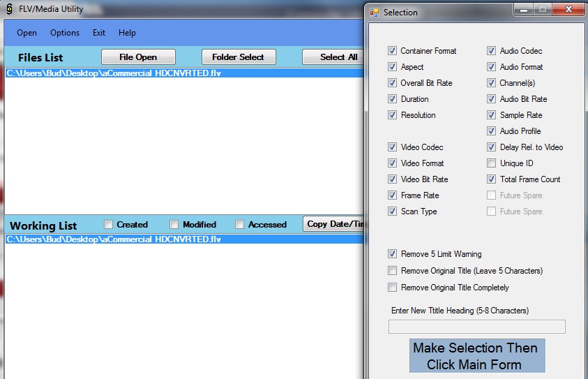Minimize the Selection window
The image size is (588, 379).
(524, 9)
